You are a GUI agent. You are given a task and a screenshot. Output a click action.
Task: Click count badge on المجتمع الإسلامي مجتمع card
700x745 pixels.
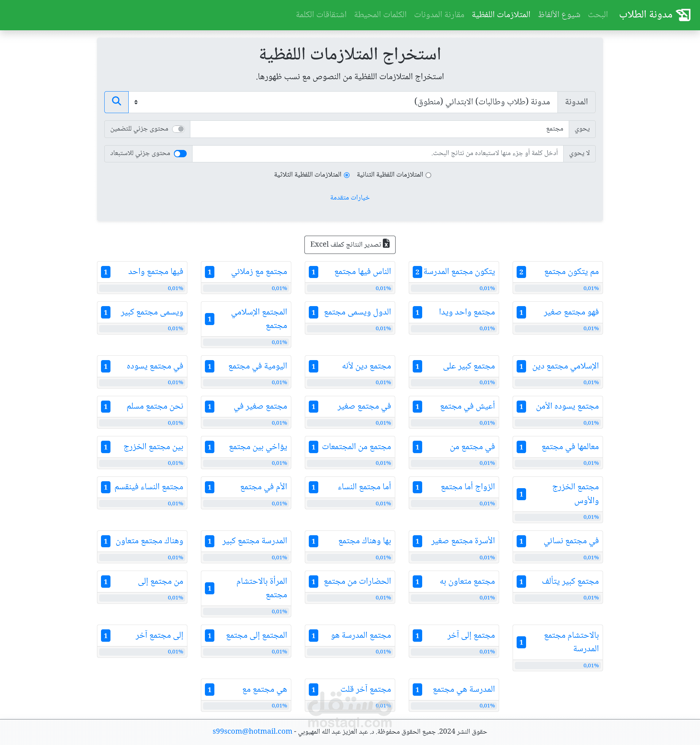pos(209,319)
